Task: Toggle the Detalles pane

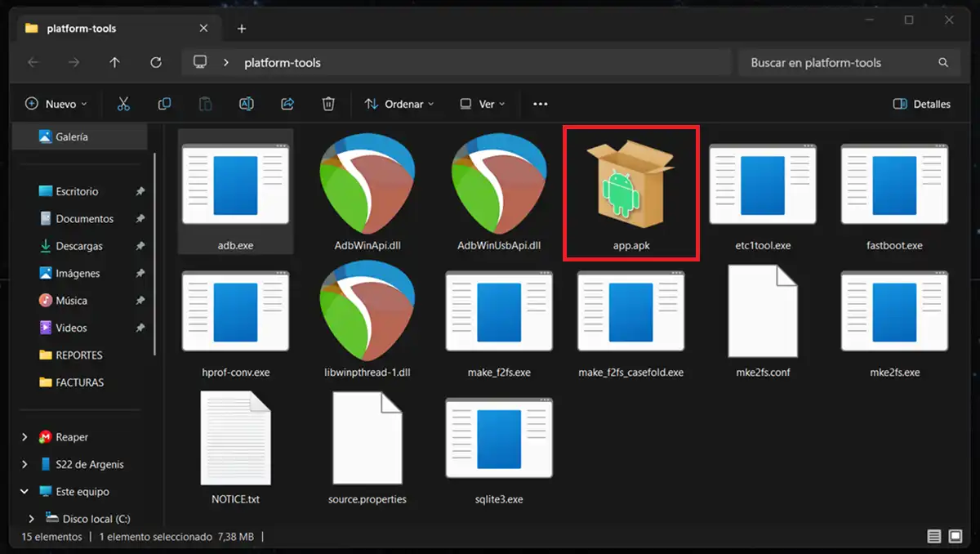Action: pyautogui.click(x=921, y=104)
